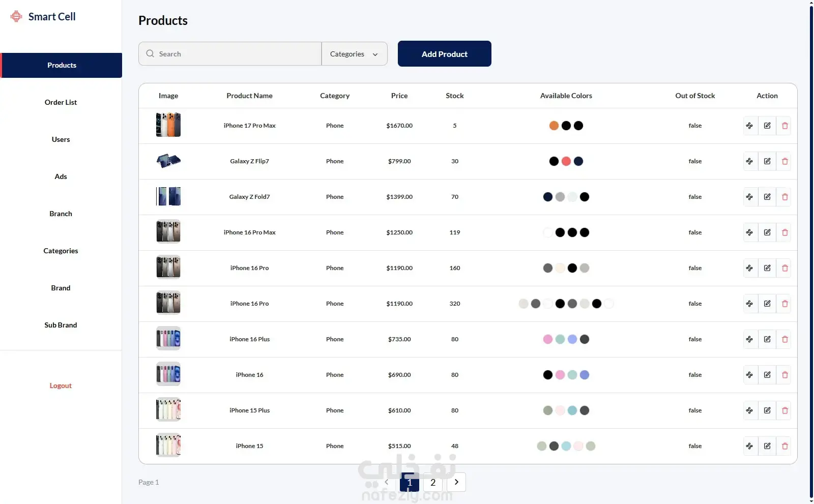Open the Galaxy Z Flip7 thumbnail image

click(168, 161)
